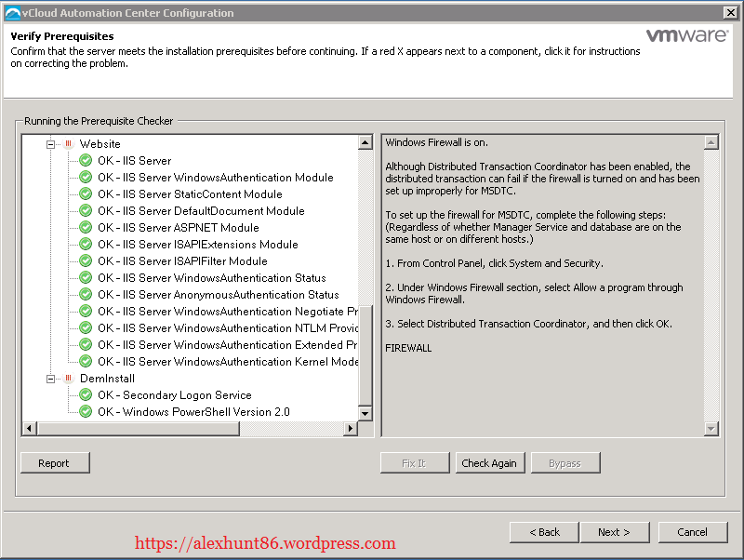Click check icon beside WindowsAuthentication Negotiate row
The height and width of the screenshot is (560, 744).
[86, 311]
